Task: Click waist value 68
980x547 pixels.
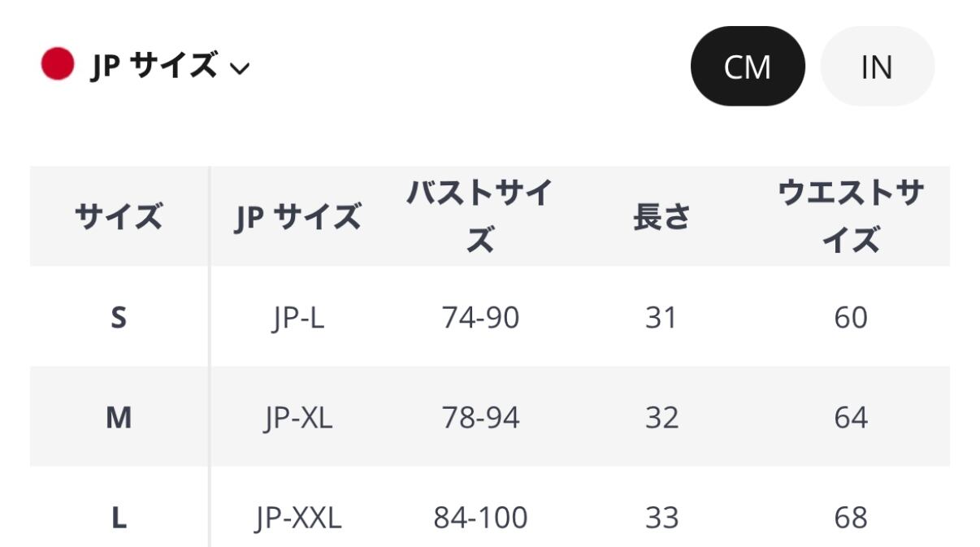Action: click(851, 518)
